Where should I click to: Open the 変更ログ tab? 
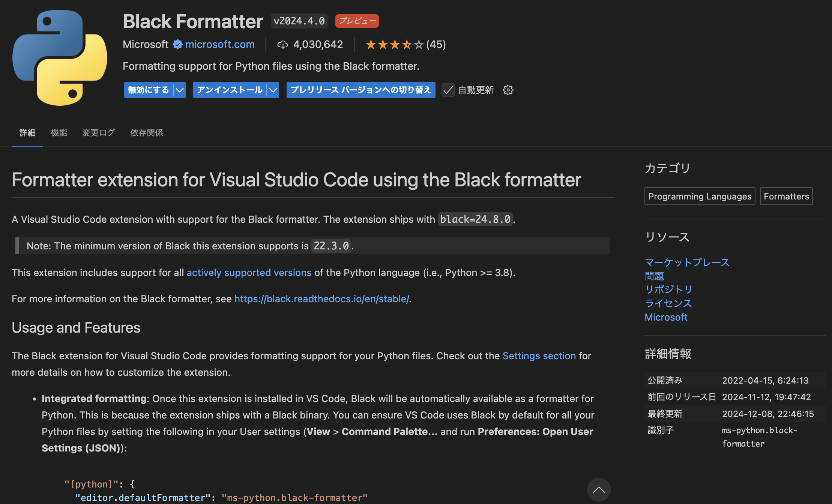98,132
